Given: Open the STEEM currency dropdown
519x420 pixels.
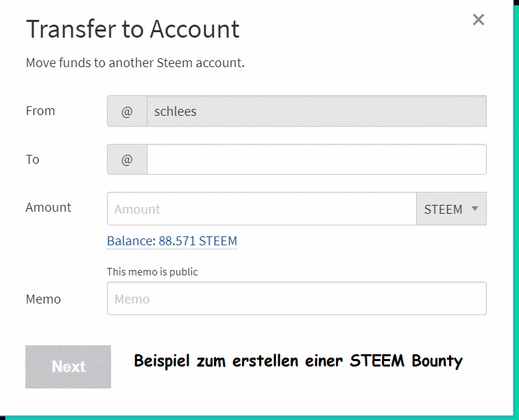Looking at the screenshot, I should (x=452, y=209).
